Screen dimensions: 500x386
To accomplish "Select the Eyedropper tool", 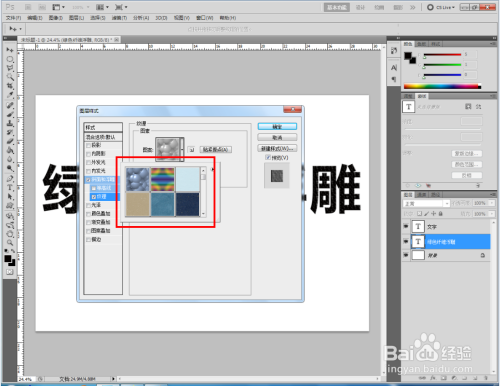I will pyautogui.click(x=10, y=95).
